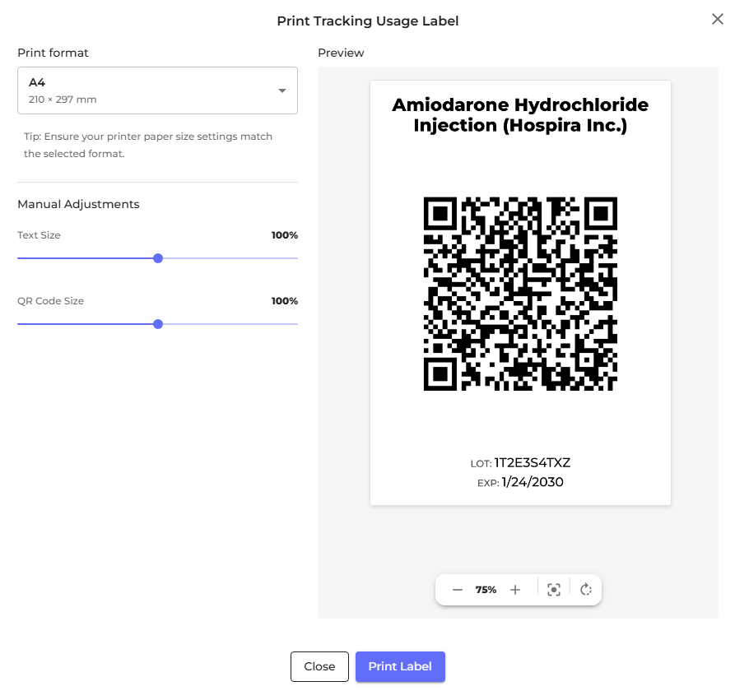Click the QR Code Size 100% value
This screenshot has height=700, width=735.
tap(285, 301)
